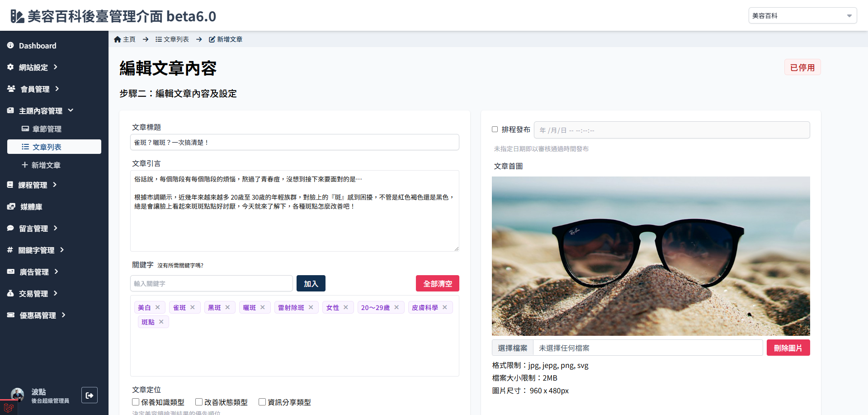Expand the 網站設定 chevron
868x415 pixels.
[x=56, y=67]
